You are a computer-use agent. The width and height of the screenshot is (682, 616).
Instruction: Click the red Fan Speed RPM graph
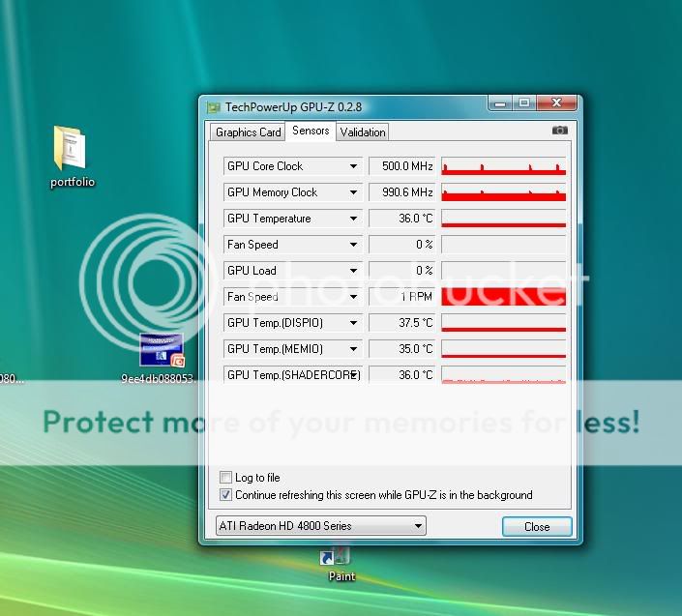[x=503, y=297]
